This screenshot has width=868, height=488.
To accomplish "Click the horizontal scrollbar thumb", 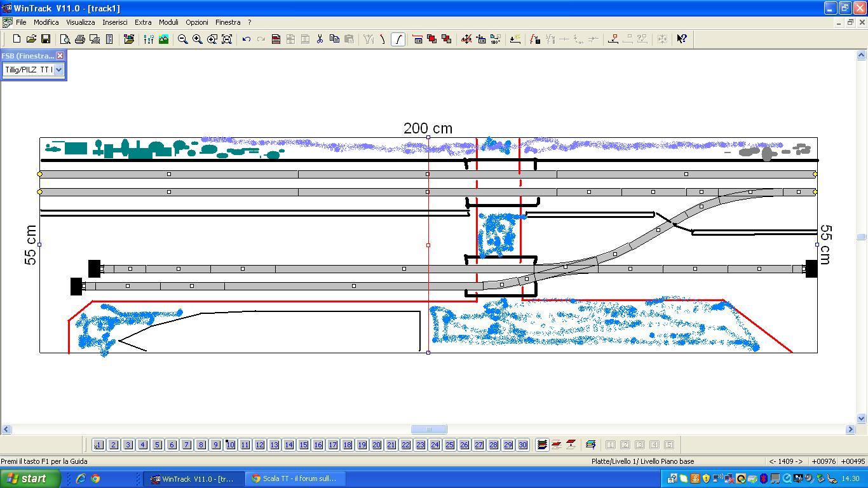I will [429, 430].
